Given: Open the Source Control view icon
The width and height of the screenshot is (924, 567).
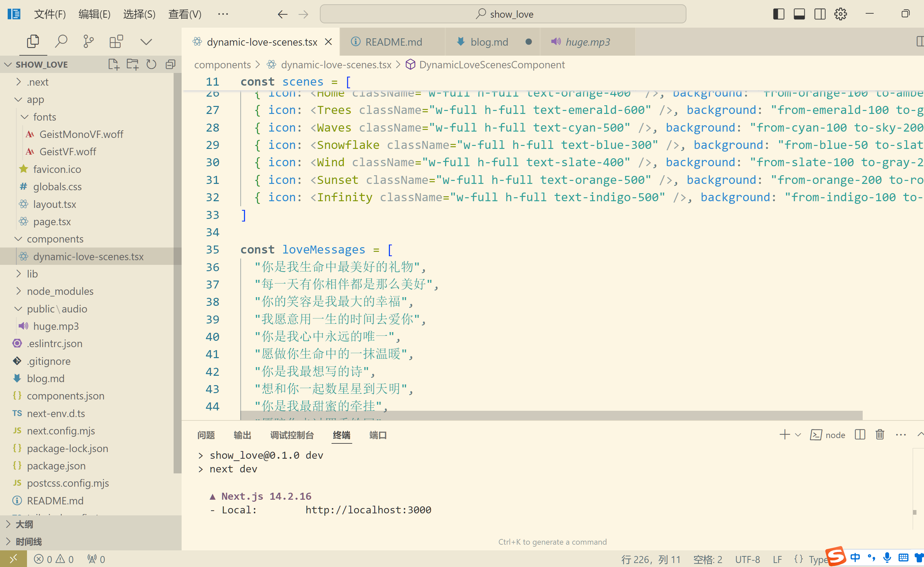Looking at the screenshot, I should click(x=88, y=41).
